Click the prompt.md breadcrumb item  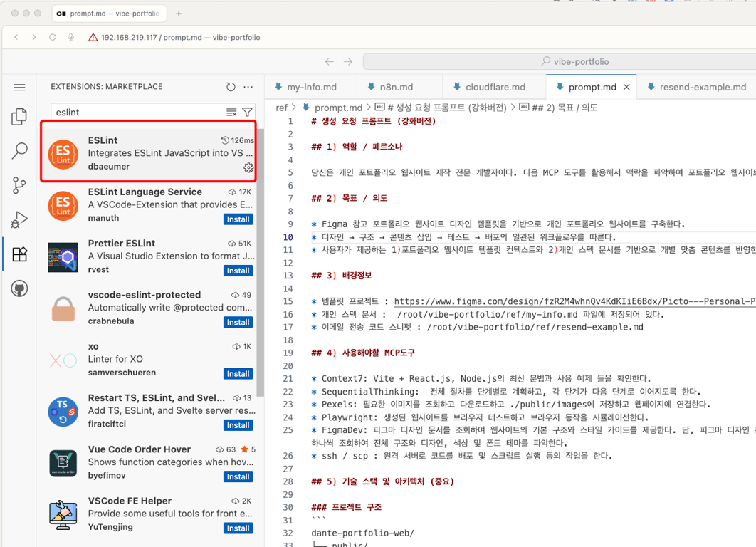click(x=332, y=108)
